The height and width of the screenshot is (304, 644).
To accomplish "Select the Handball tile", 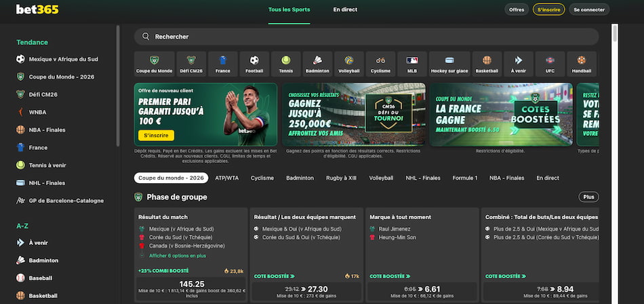I will point(582,64).
